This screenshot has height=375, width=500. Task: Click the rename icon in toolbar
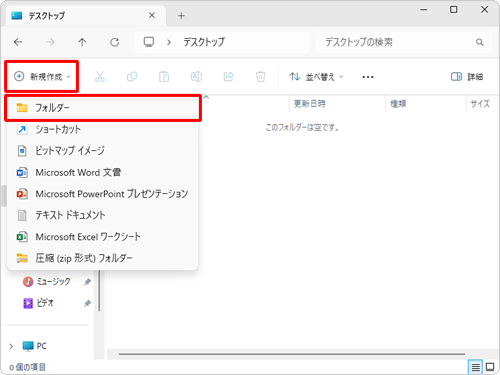(196, 77)
